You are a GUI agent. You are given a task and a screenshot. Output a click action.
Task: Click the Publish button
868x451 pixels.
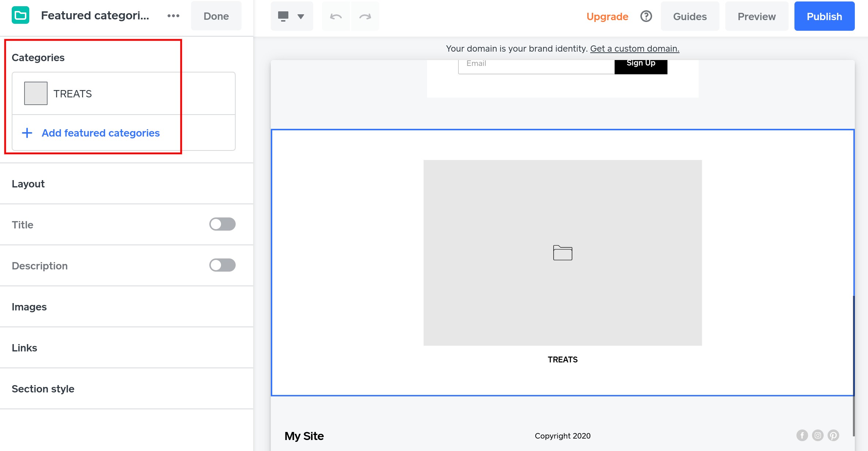(x=824, y=16)
